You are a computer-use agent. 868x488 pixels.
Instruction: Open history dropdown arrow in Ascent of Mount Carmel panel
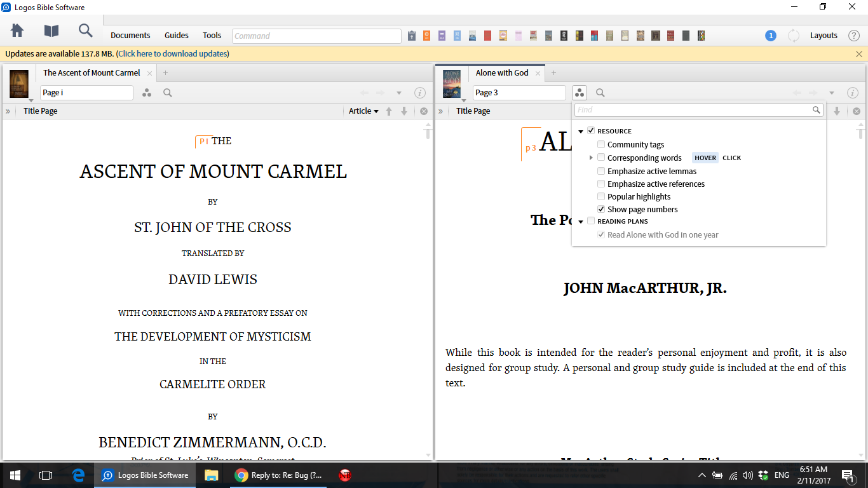click(x=399, y=93)
